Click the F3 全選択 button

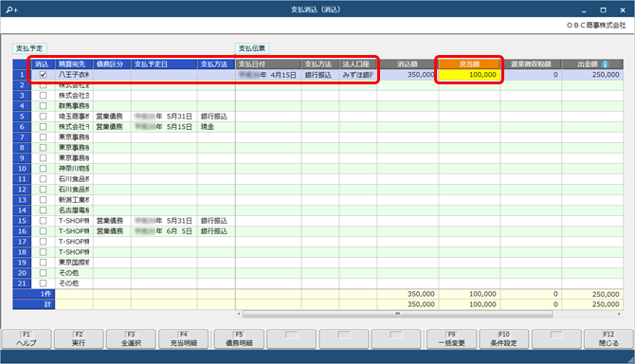[x=131, y=339]
